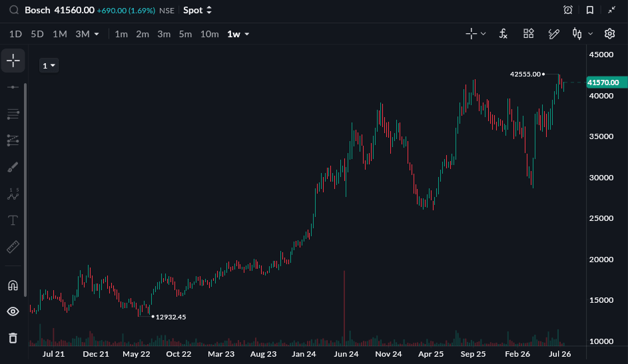This screenshot has width=628, height=364.
Task: Switch range to 5D
Action: click(37, 34)
